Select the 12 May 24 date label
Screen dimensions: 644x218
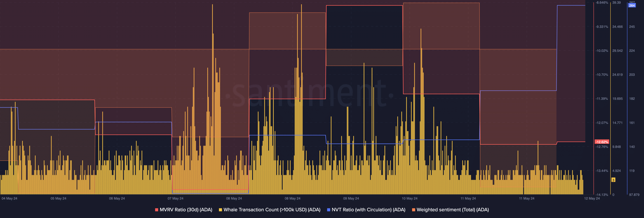592,198
